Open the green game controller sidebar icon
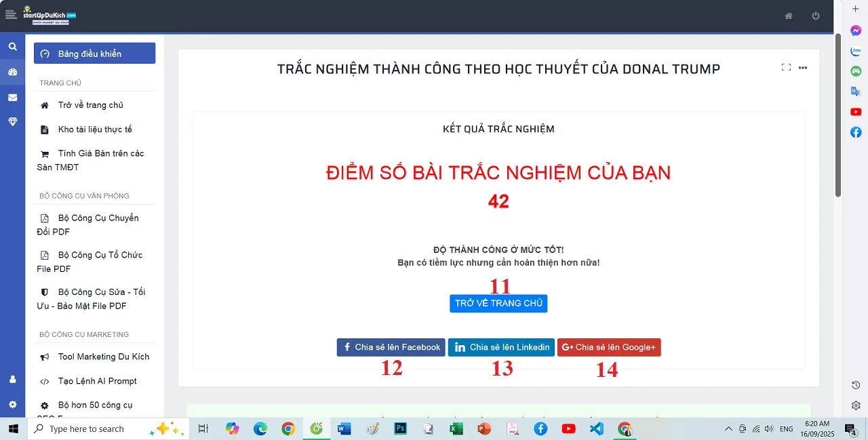 pyautogui.click(x=856, y=71)
